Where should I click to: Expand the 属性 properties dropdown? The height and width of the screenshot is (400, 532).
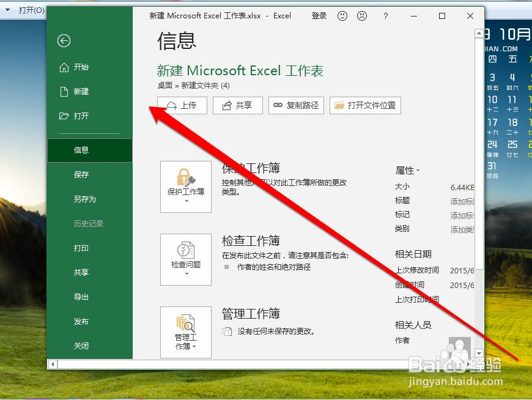pyautogui.click(x=407, y=170)
